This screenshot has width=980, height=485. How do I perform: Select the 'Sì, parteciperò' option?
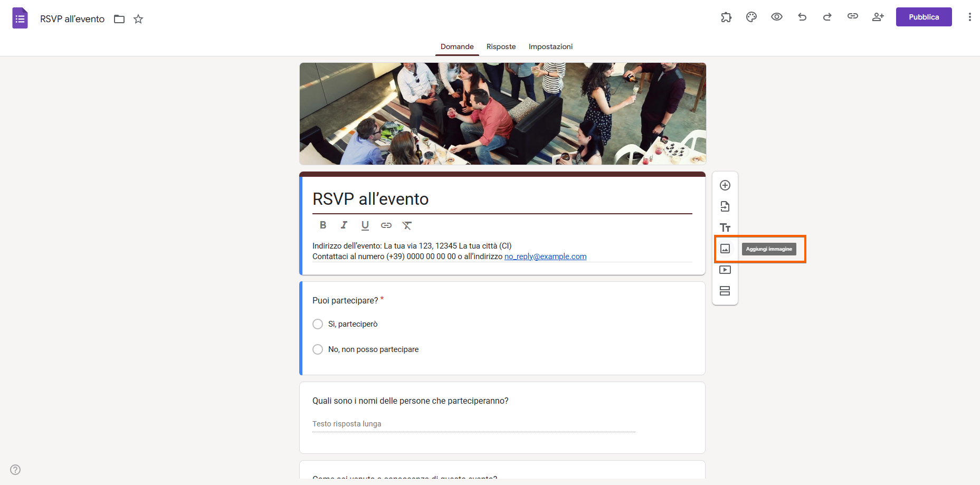pyautogui.click(x=317, y=324)
